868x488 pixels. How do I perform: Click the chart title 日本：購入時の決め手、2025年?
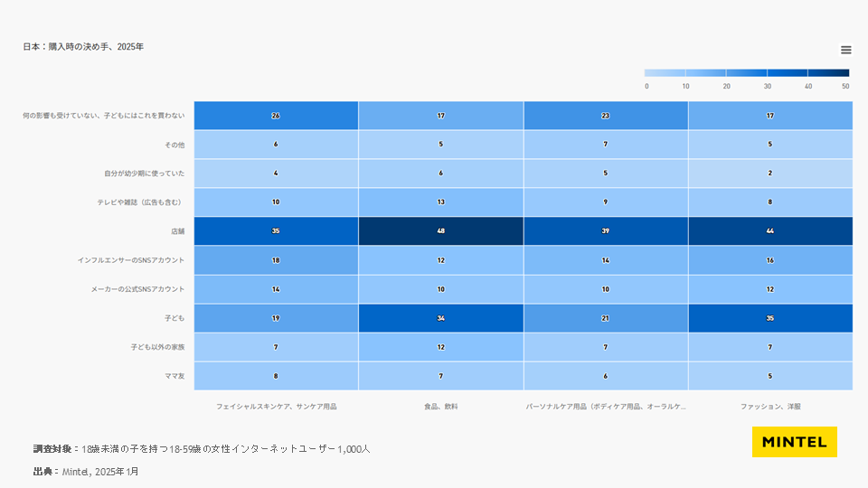coord(83,47)
